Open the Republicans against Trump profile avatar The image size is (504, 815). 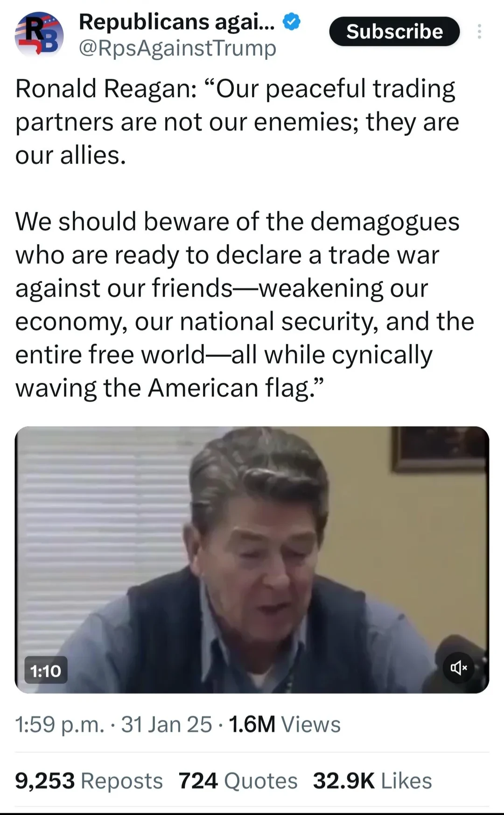coord(39,35)
